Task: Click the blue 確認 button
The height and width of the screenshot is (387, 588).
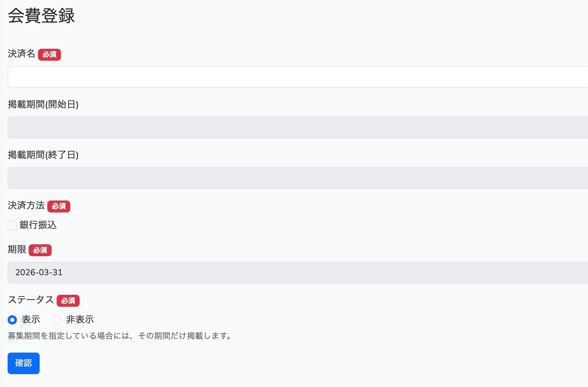Action: 24,363
